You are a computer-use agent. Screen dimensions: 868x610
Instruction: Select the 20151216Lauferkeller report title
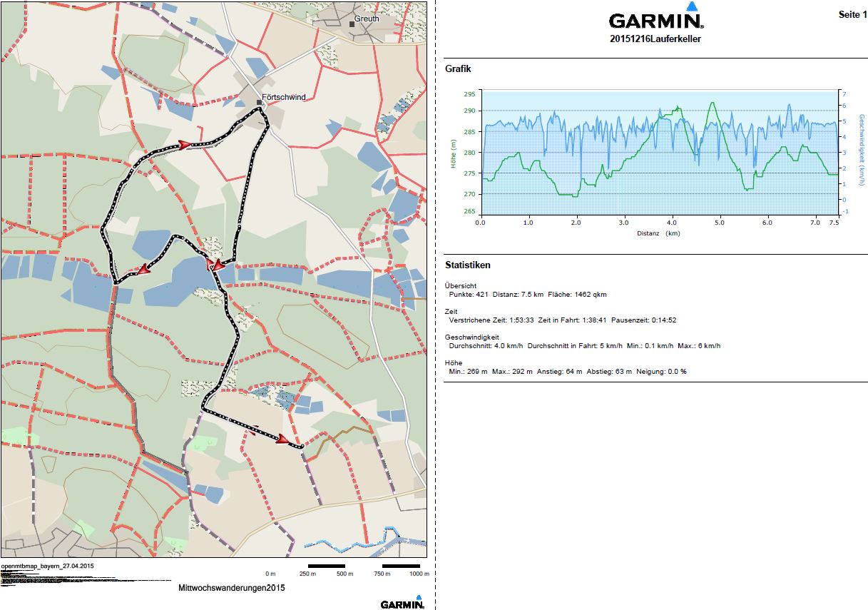click(655, 39)
